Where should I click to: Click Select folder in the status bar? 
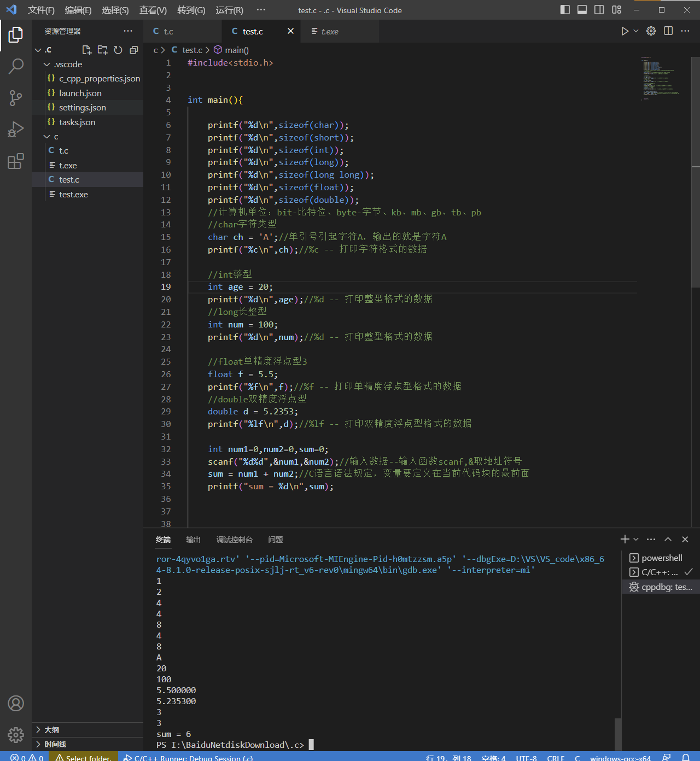point(83,757)
